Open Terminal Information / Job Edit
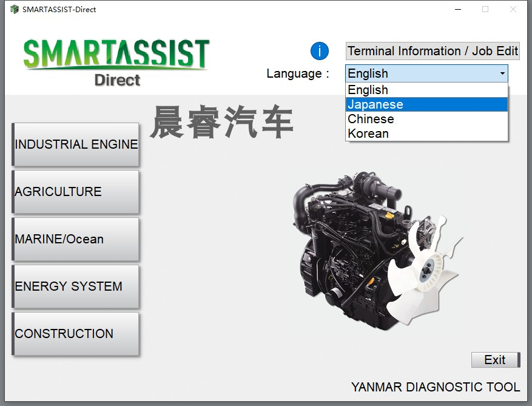 pos(433,51)
